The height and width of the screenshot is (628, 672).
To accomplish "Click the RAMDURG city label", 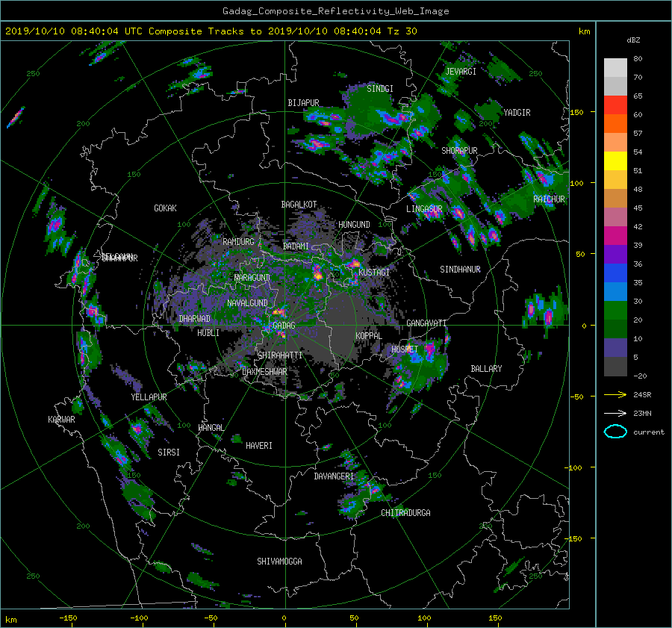I will [x=238, y=242].
